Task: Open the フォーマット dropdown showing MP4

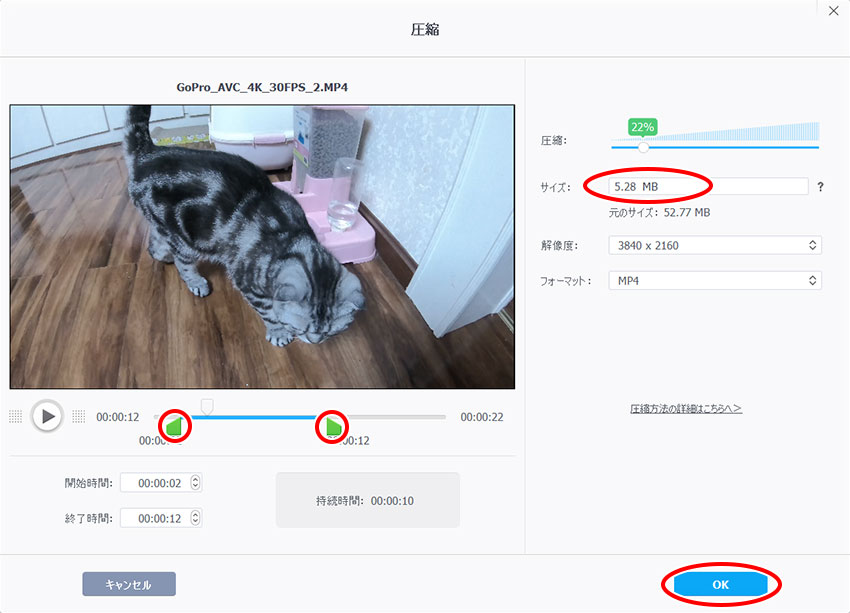Action: (x=715, y=280)
